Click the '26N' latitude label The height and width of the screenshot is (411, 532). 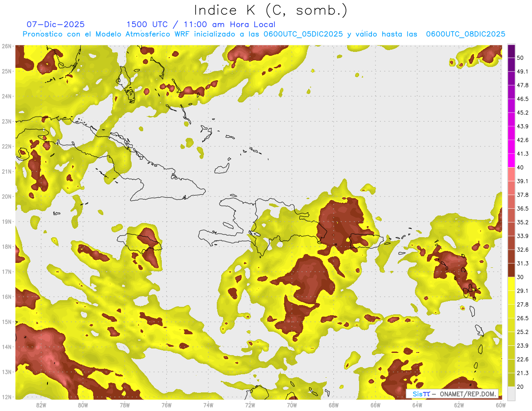pyautogui.click(x=7, y=46)
